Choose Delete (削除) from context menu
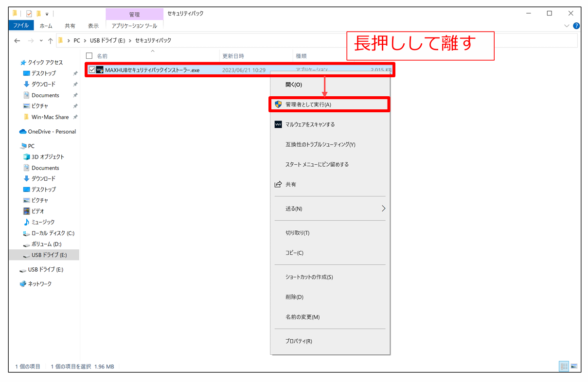The height and width of the screenshot is (382, 588). pyautogui.click(x=294, y=297)
